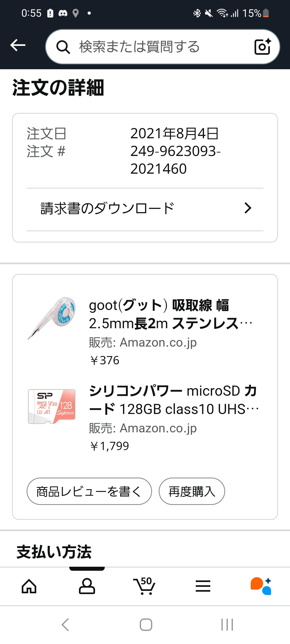
Task: Open シリコンパワー microSD product title
Action: [x=174, y=400]
